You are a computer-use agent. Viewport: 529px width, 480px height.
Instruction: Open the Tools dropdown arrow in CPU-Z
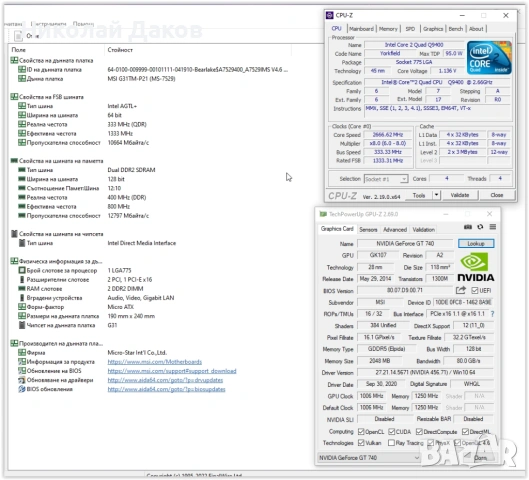(x=437, y=195)
